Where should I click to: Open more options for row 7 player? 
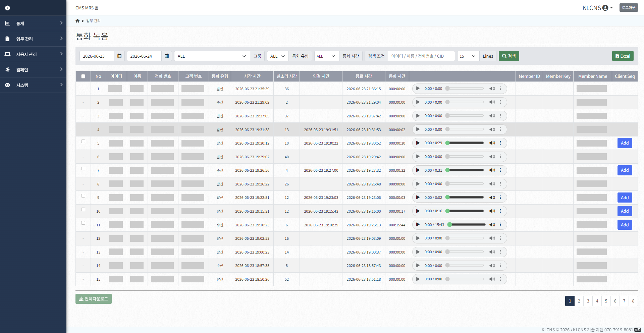tap(500, 170)
